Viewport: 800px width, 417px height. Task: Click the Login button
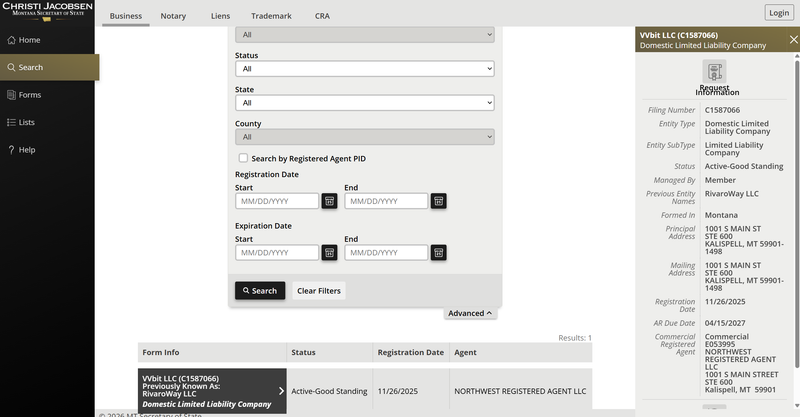(x=779, y=13)
